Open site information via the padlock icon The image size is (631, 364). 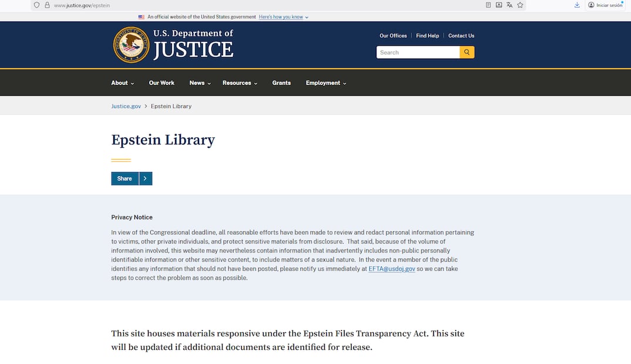pyautogui.click(x=47, y=5)
